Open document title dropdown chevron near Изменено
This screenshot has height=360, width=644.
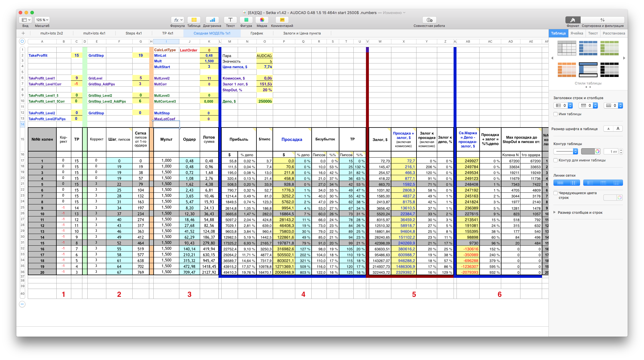[405, 13]
